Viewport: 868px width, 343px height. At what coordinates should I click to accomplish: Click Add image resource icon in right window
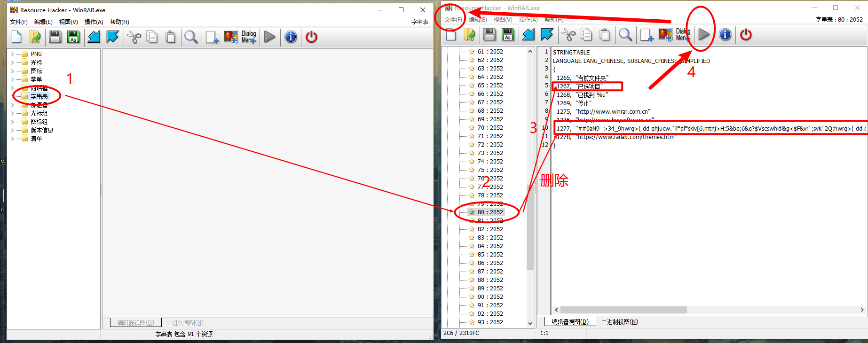tap(665, 34)
